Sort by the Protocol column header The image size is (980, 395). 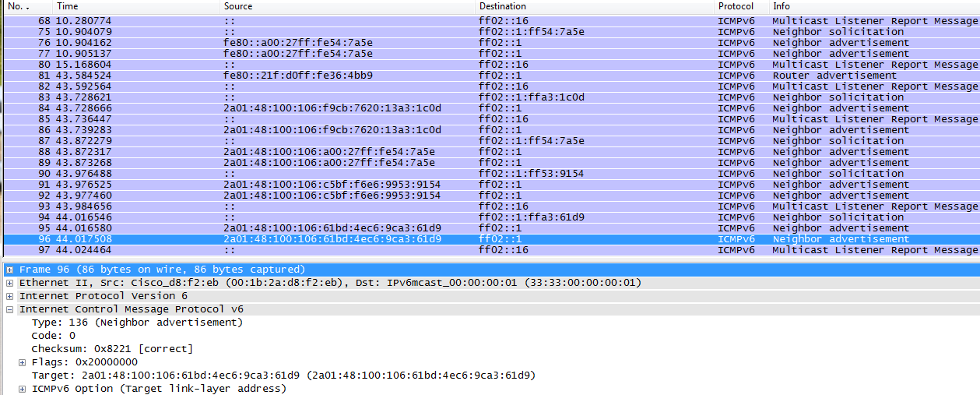tap(742, 6)
